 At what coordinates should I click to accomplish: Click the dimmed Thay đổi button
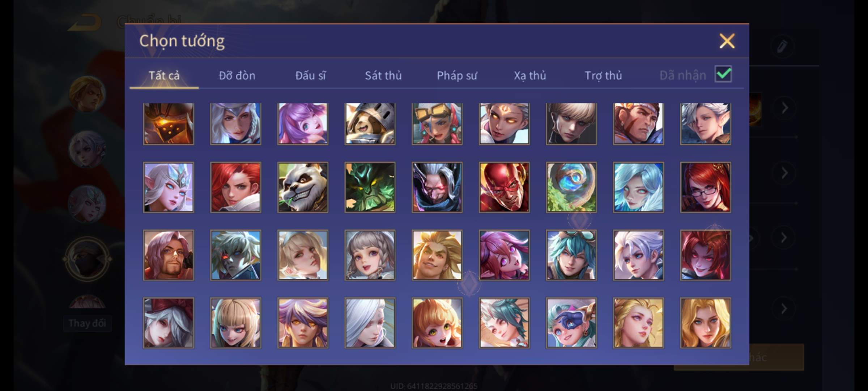87,323
